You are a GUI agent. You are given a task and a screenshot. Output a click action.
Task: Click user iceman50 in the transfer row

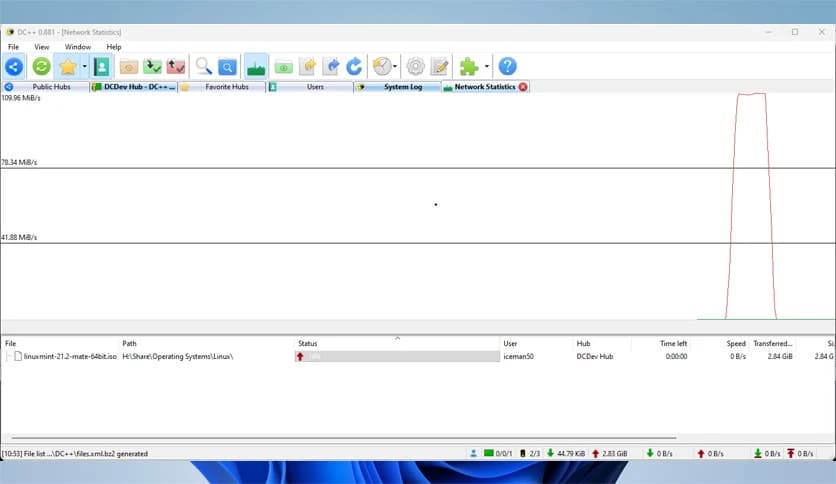click(518, 357)
